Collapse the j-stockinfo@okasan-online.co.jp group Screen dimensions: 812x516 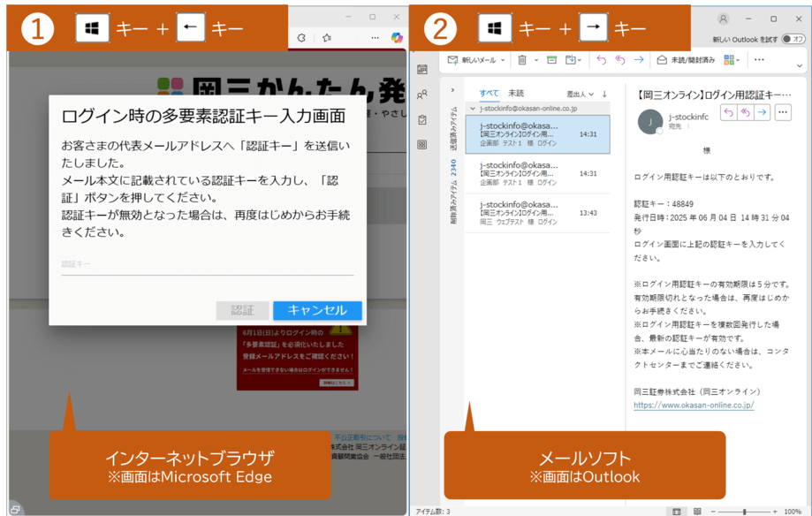tap(473, 109)
